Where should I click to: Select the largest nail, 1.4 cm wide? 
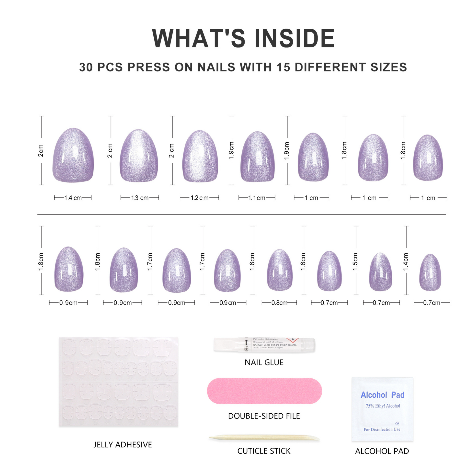(x=73, y=155)
